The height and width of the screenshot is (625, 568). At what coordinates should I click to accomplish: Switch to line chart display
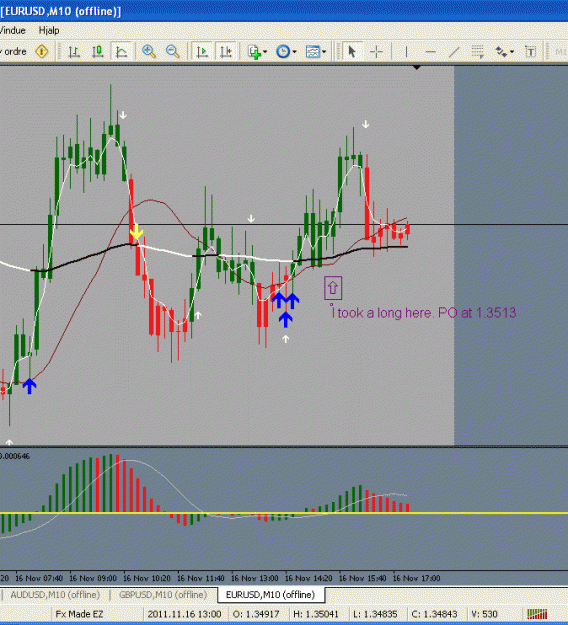click(122, 52)
